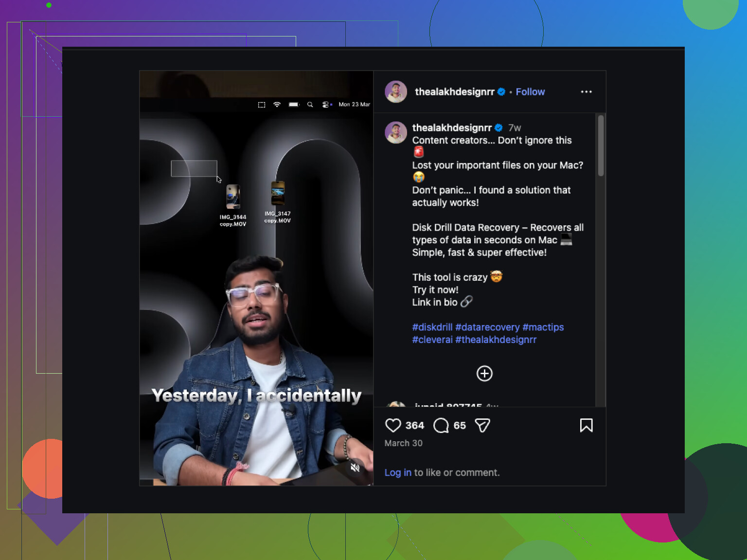Open the #datarecovery hashtag
This screenshot has width=747, height=560.
(487, 327)
